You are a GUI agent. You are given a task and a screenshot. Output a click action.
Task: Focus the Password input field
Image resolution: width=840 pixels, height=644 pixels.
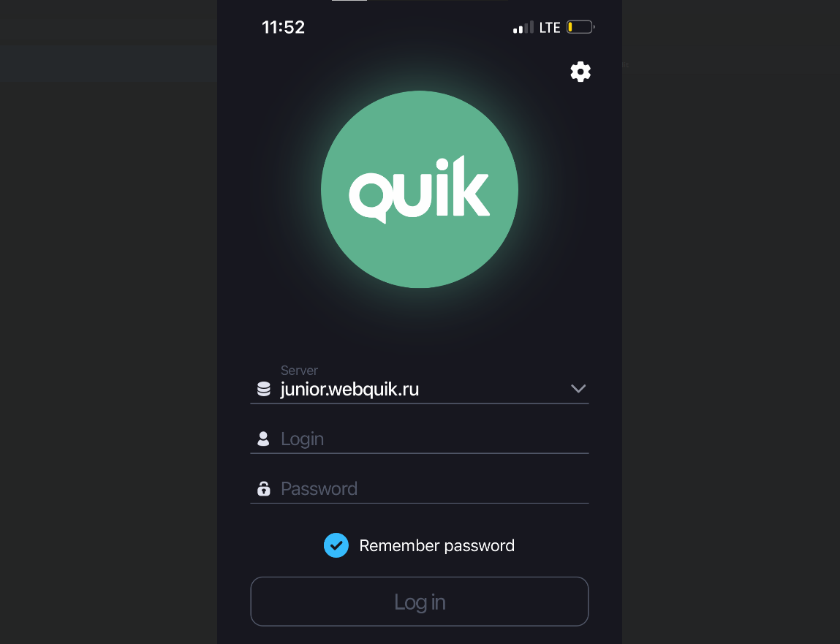pyautogui.click(x=420, y=488)
